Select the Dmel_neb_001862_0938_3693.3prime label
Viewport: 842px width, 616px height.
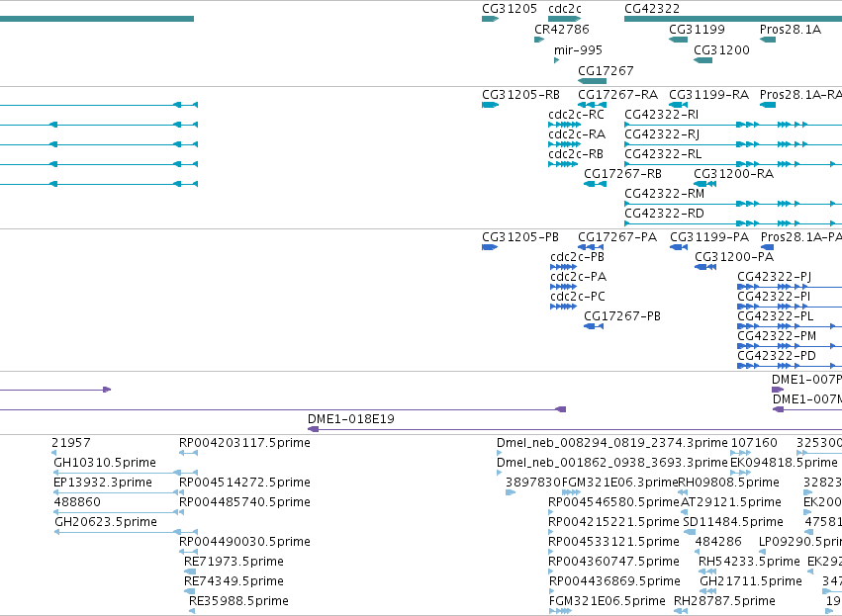612,463
